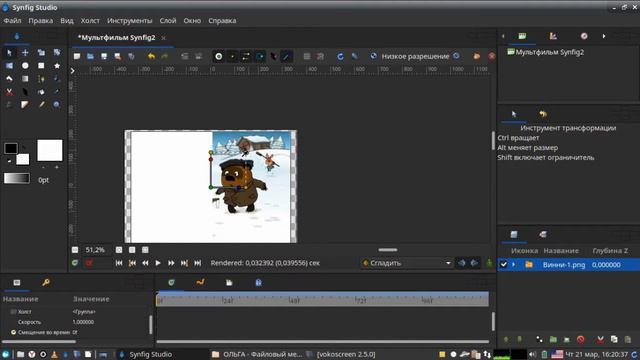640x360 pixels.
Task: Click the green Redo arrow
Action: (x=165, y=56)
